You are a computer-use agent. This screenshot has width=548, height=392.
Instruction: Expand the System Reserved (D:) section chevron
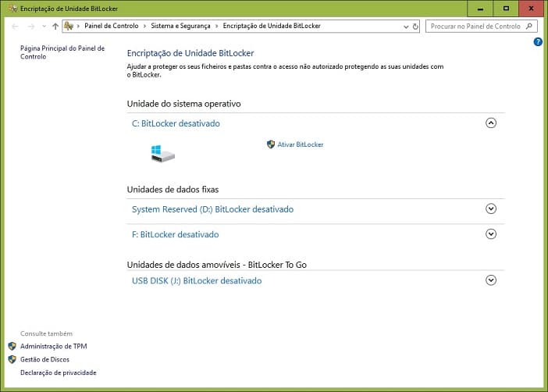(491, 208)
